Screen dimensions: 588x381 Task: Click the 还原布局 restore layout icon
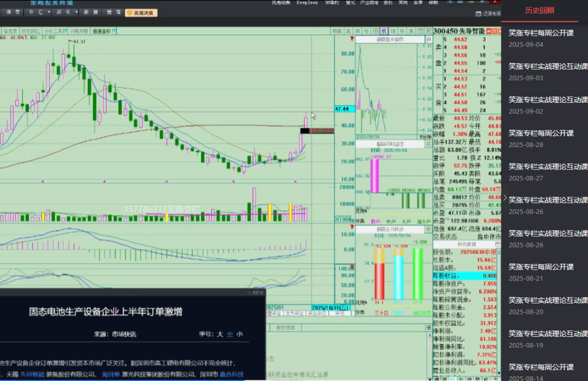pyautogui.click(x=478, y=14)
